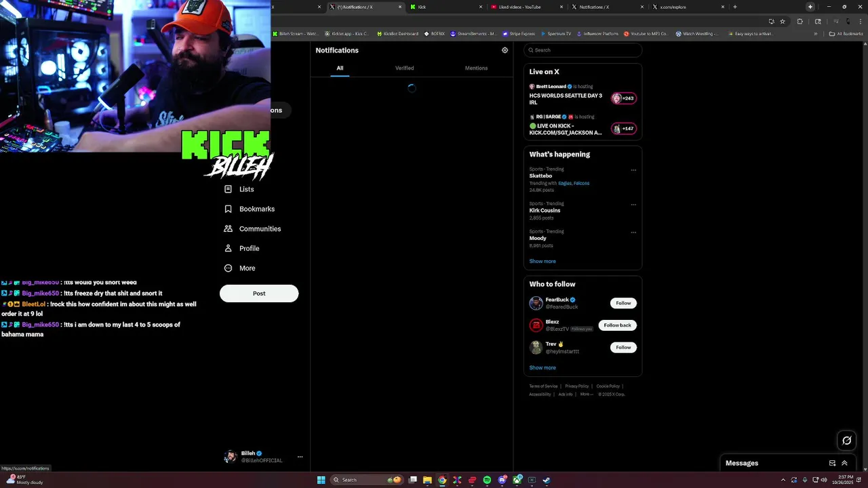Viewport: 868px width, 488px height.
Task: Open Accessibility footer link
Action: (540, 394)
